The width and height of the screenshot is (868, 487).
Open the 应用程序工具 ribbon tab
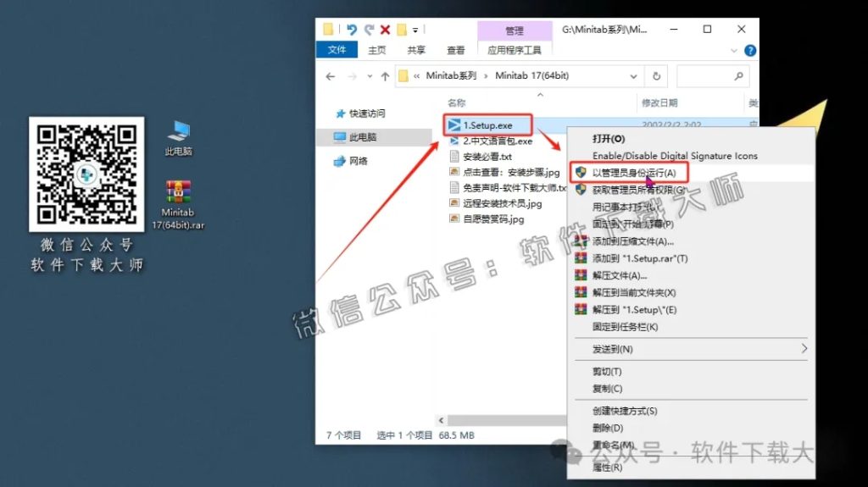515,50
